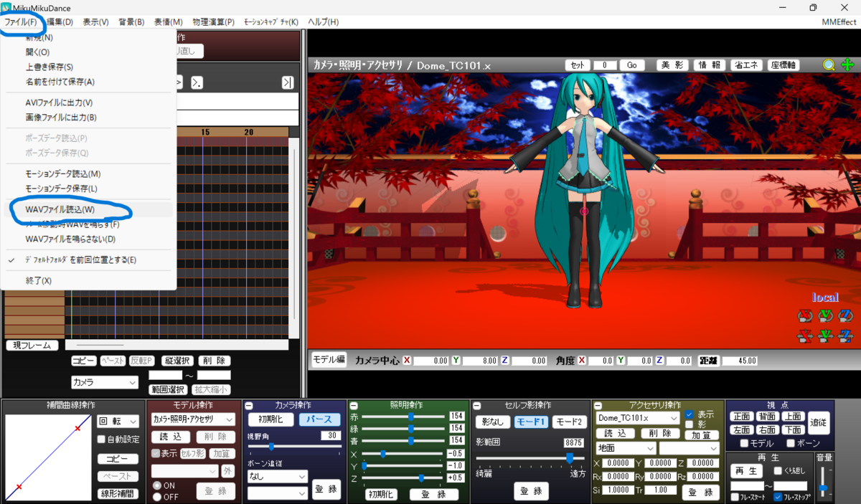This screenshot has height=504, width=861.
Task: Click the 線形補間 linear interpolation button
Action: (x=118, y=493)
